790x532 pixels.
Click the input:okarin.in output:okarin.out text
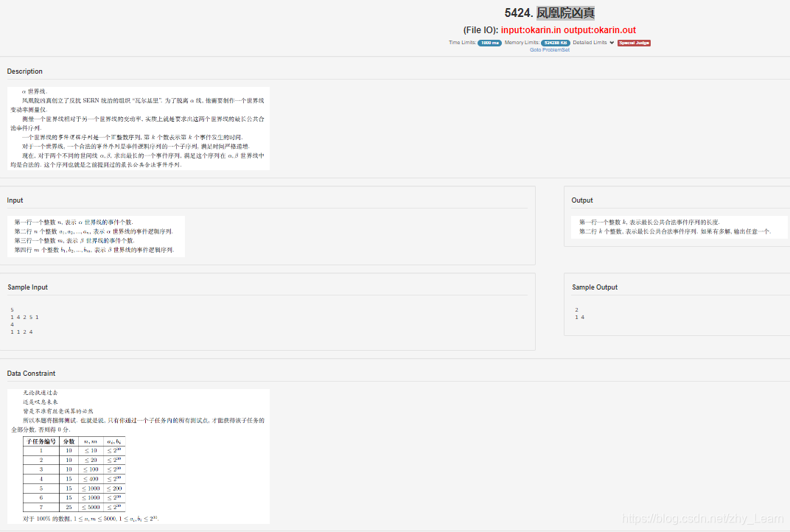click(x=568, y=30)
